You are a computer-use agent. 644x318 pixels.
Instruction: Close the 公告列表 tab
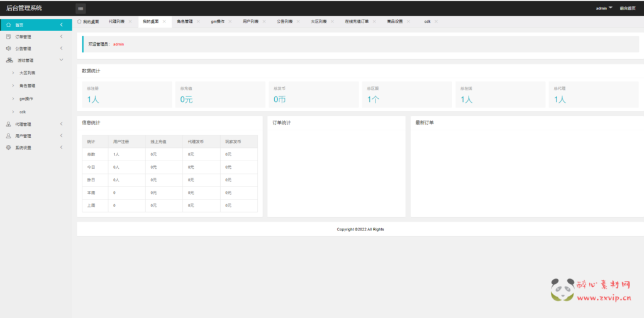(299, 21)
